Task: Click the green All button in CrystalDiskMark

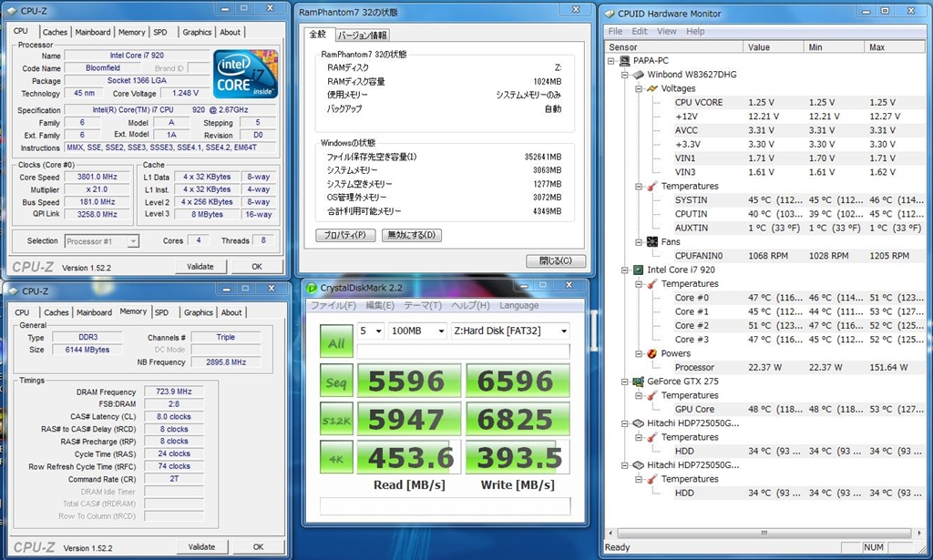Action: coord(336,341)
